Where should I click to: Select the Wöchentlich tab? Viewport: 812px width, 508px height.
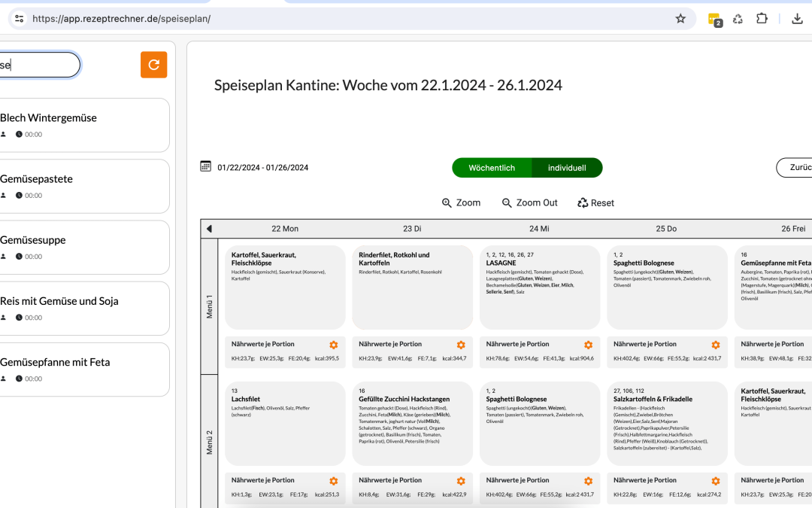point(492,167)
